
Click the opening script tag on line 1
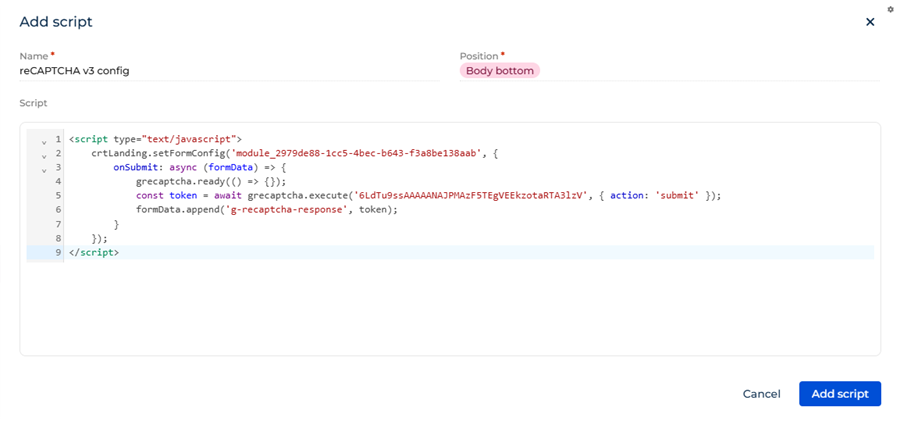click(x=155, y=140)
